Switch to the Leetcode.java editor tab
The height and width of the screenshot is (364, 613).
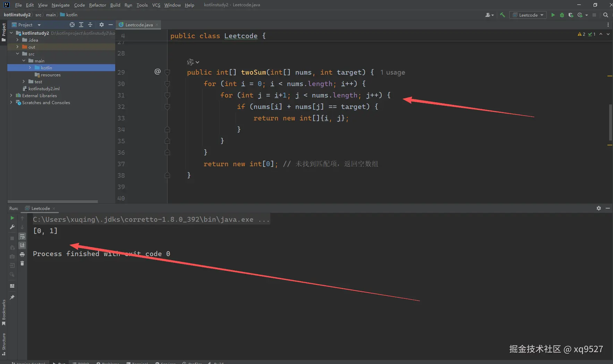click(138, 25)
